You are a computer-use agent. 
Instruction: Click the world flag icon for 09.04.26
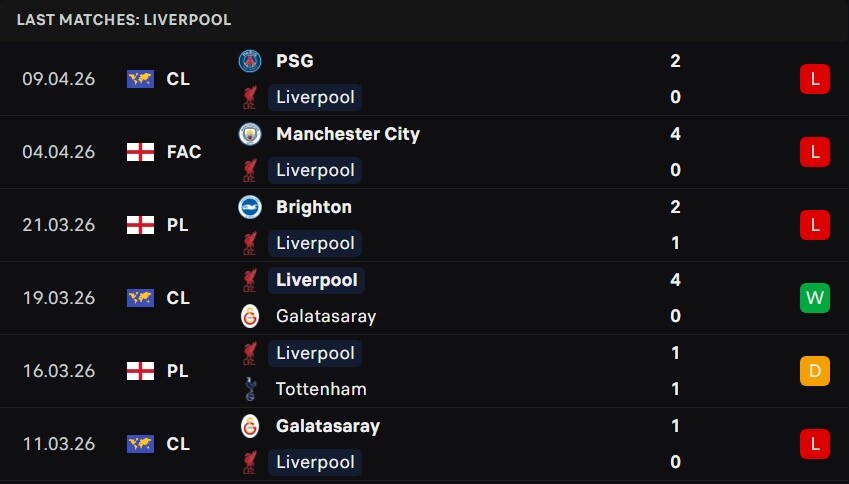pyautogui.click(x=140, y=79)
